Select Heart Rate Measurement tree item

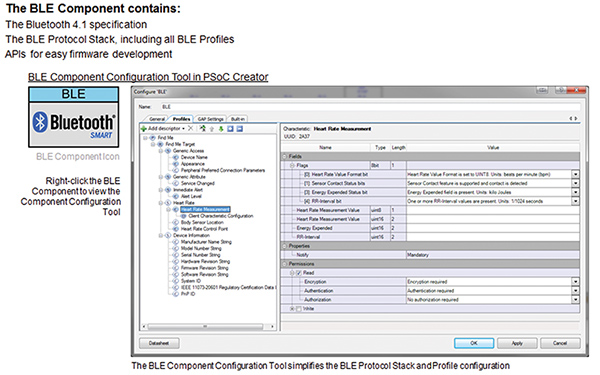point(205,209)
